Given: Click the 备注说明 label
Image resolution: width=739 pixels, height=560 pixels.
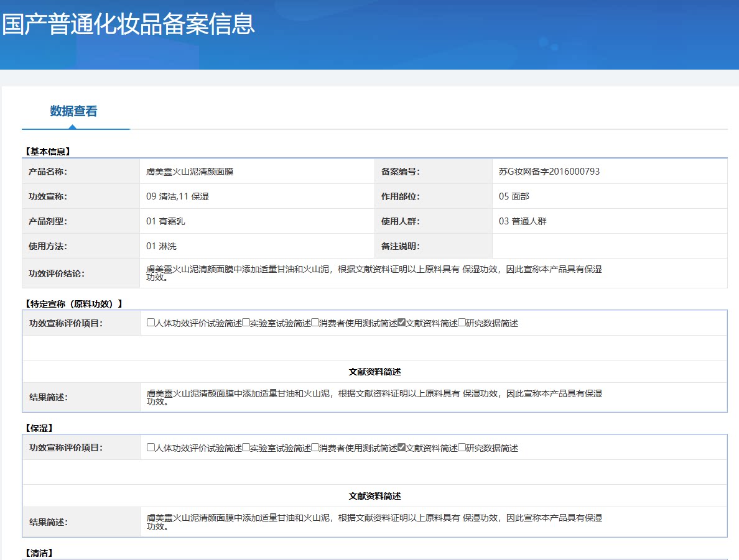Looking at the screenshot, I should [400, 246].
